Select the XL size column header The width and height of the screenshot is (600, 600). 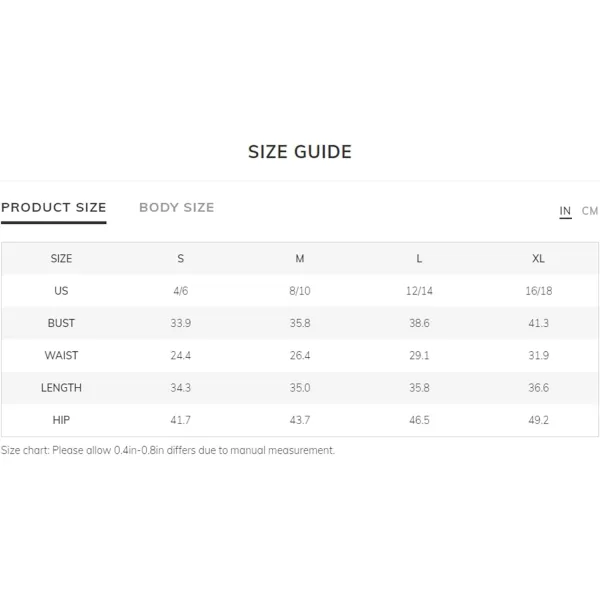538,259
